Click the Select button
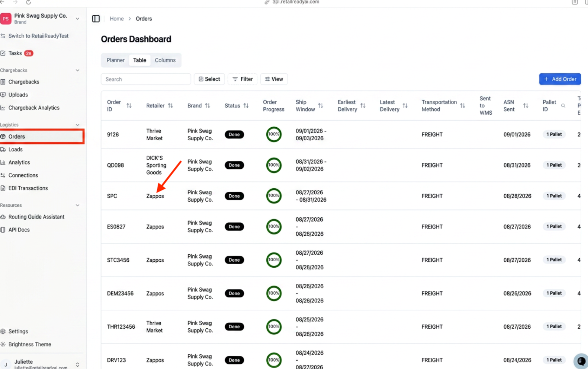The image size is (588, 369). point(209,79)
